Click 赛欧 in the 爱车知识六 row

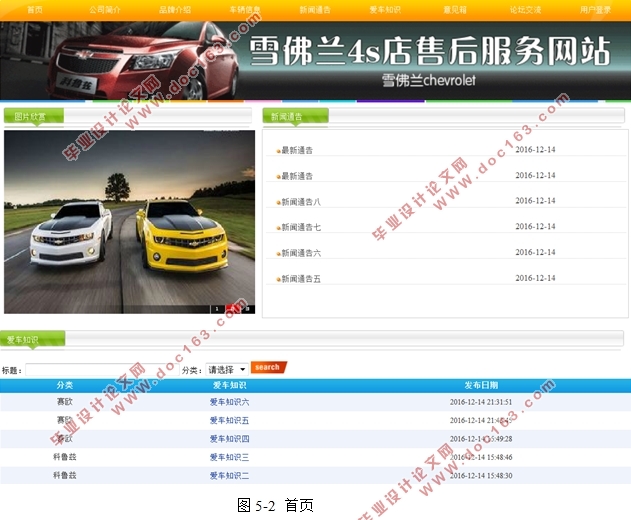pyautogui.click(x=65, y=402)
